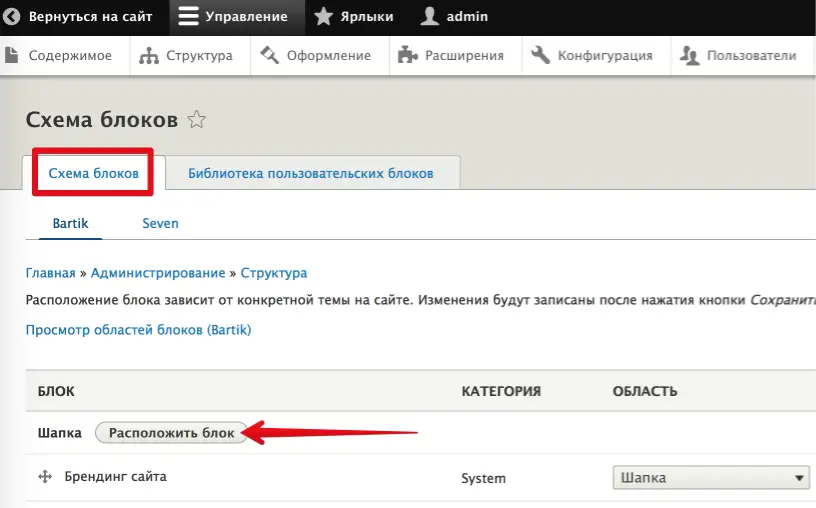This screenshot has height=508, width=816.
Task: Click the puzzle icon for Расширения
Action: click(x=406, y=56)
